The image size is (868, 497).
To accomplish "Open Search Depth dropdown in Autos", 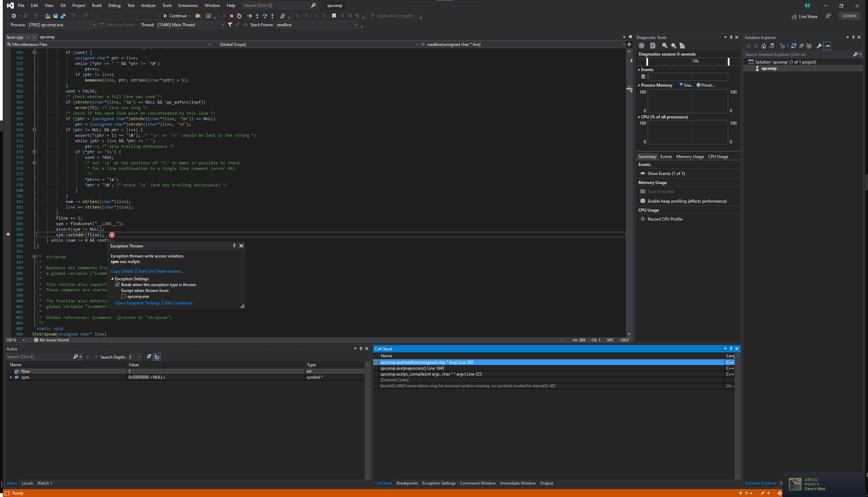I will coord(135,357).
